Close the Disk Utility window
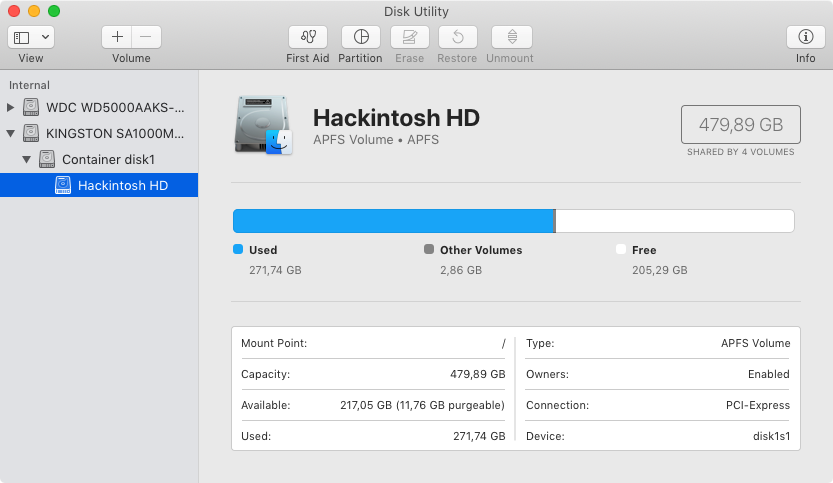Image resolution: width=833 pixels, height=483 pixels. click(x=14, y=11)
